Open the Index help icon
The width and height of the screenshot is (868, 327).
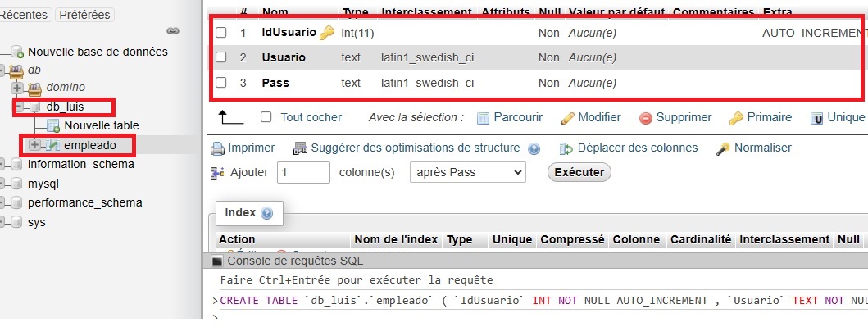tap(266, 213)
